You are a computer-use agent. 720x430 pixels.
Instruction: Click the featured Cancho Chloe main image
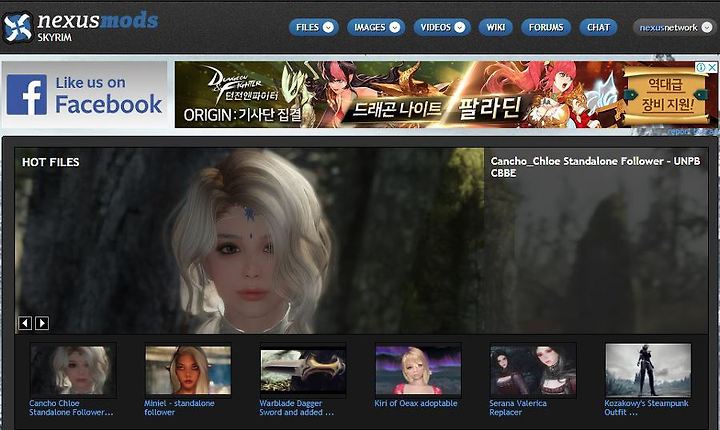tap(249, 241)
